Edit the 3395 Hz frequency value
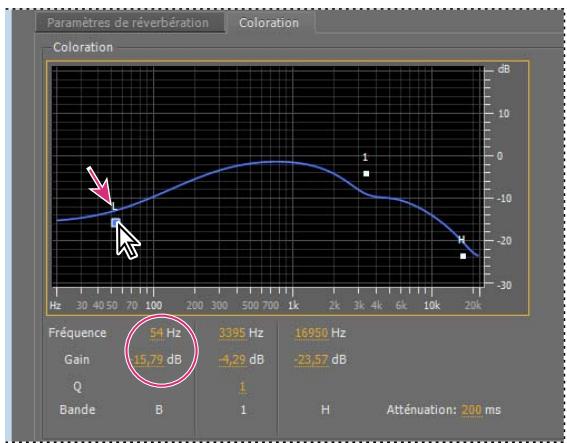The image size is (567, 443). [232, 333]
